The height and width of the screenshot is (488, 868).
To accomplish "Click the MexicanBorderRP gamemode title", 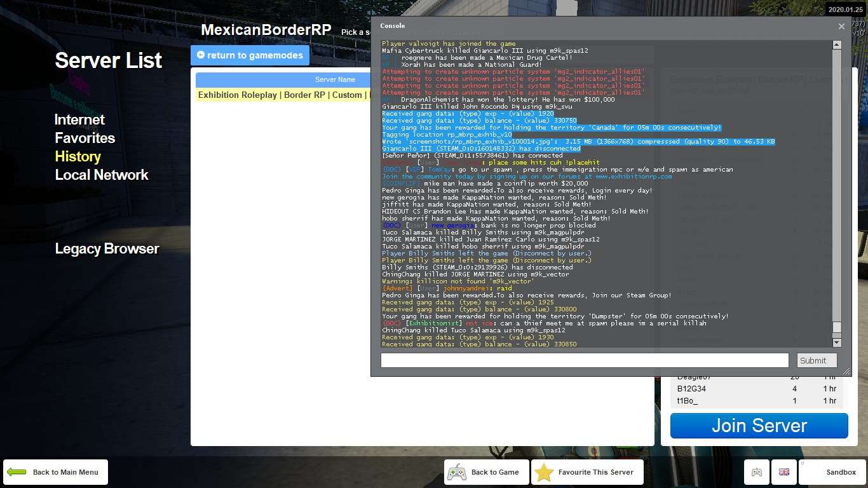I will [x=266, y=30].
